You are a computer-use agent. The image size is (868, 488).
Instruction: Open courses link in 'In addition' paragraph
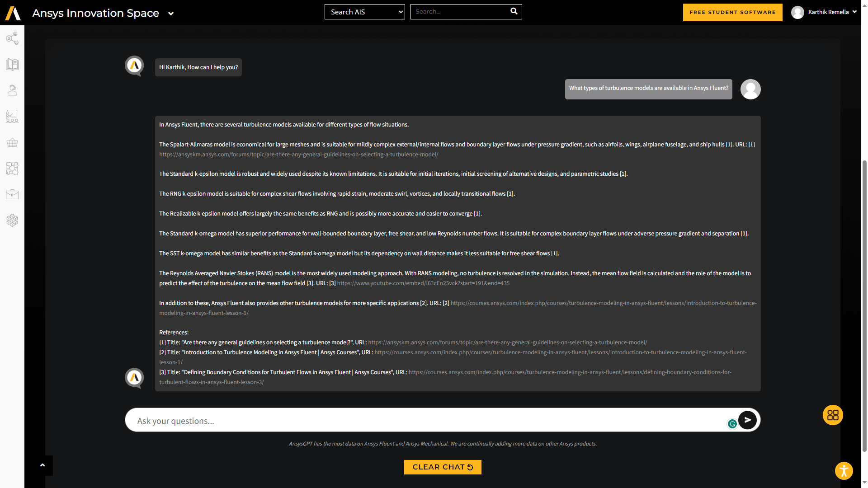click(x=458, y=308)
